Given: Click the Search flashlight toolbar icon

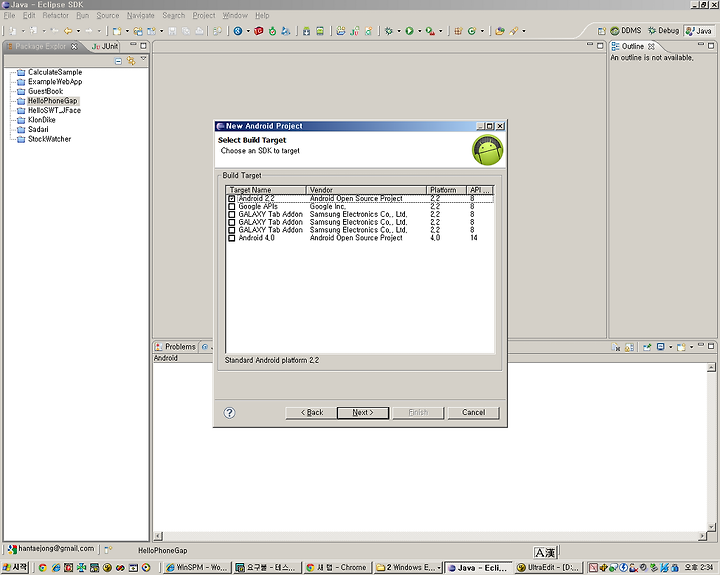Looking at the screenshot, I should [514, 31].
